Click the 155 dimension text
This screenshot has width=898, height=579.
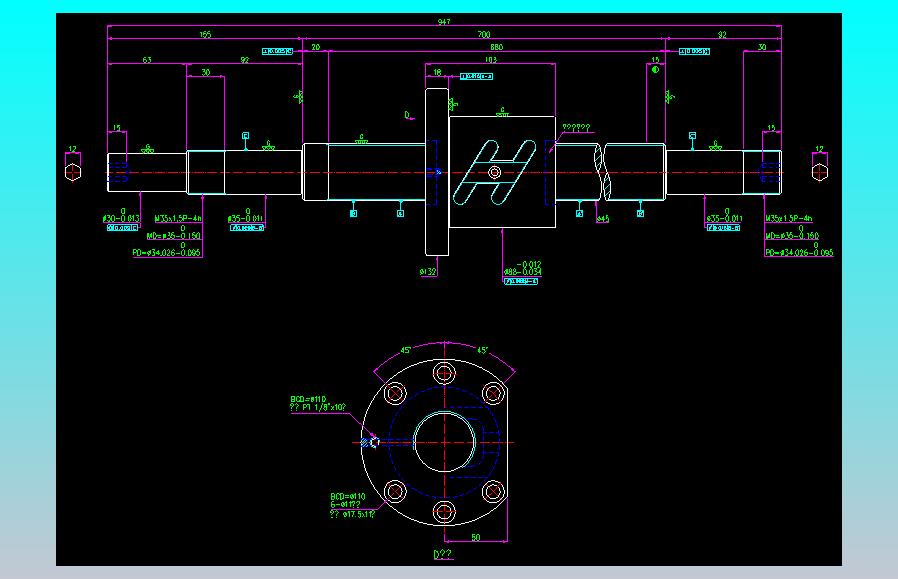coord(204,34)
